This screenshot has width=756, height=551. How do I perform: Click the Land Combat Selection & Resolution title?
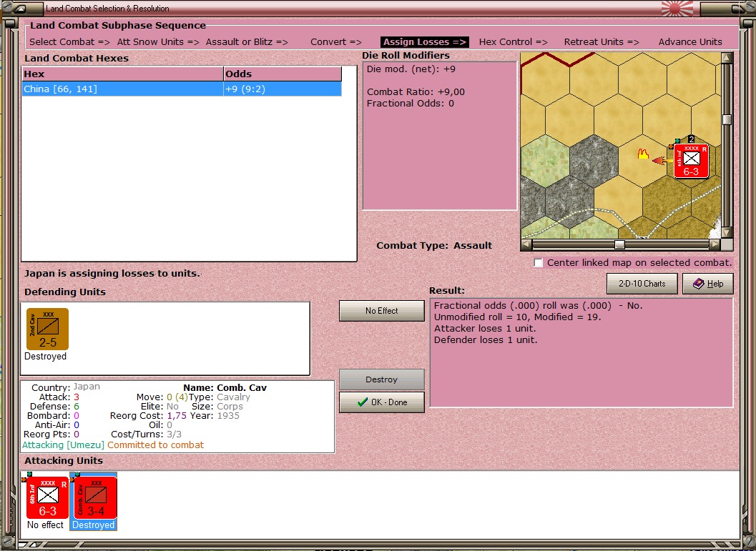(107, 9)
